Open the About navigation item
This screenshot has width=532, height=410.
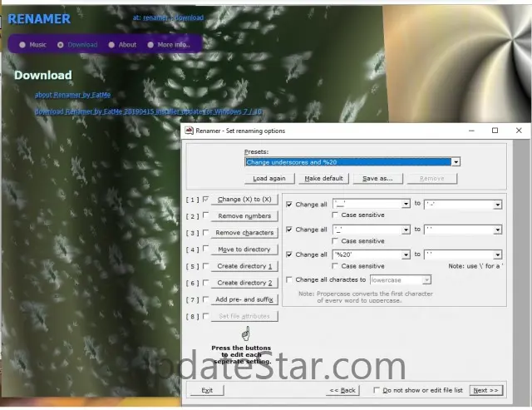(122, 44)
